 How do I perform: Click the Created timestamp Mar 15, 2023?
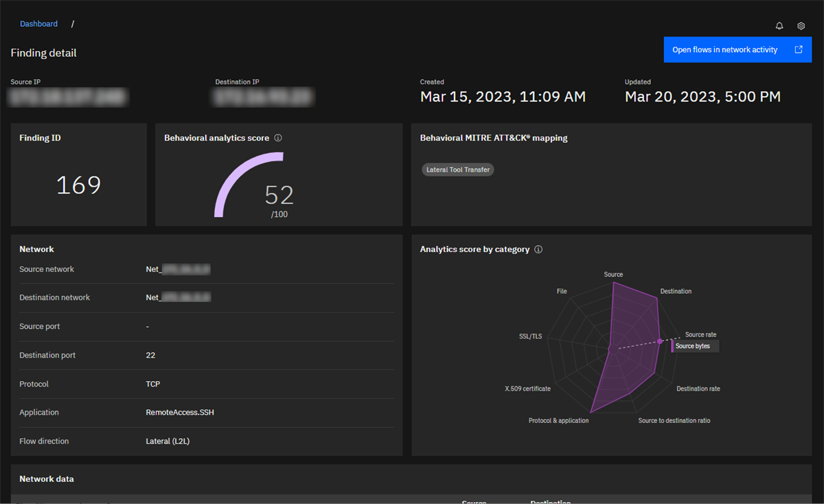pos(503,96)
